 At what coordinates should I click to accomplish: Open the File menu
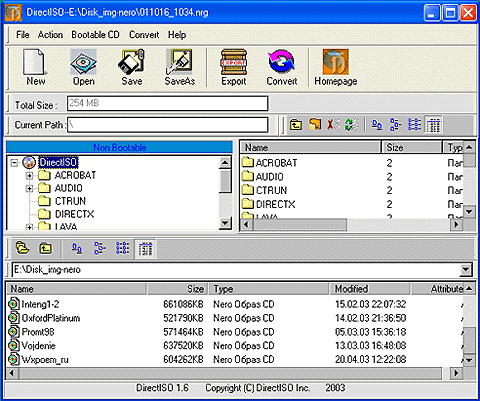tap(23, 35)
